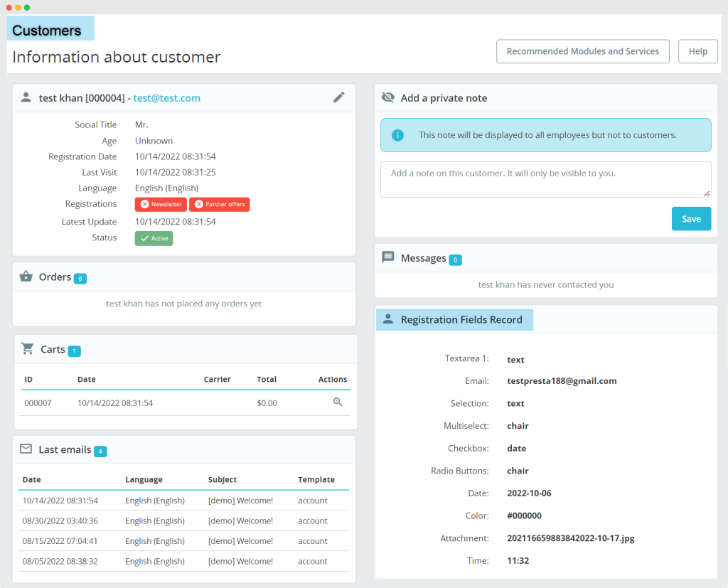This screenshot has width=728, height=588.
Task: Toggle the Active status badge
Action: (154, 238)
